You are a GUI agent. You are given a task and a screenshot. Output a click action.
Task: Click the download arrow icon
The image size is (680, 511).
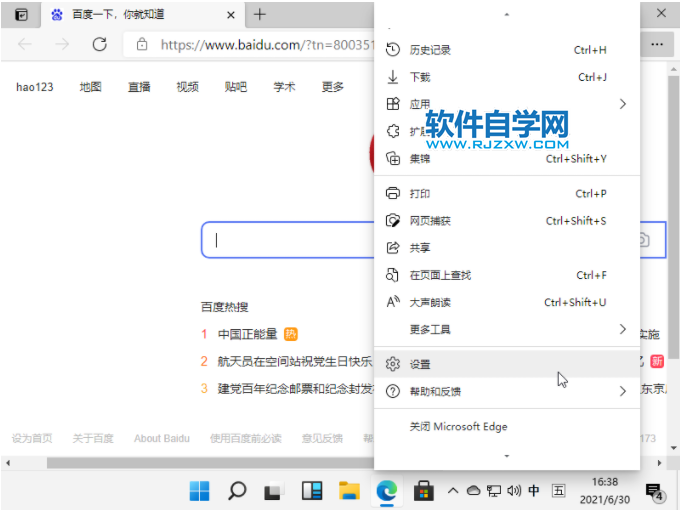(x=393, y=77)
